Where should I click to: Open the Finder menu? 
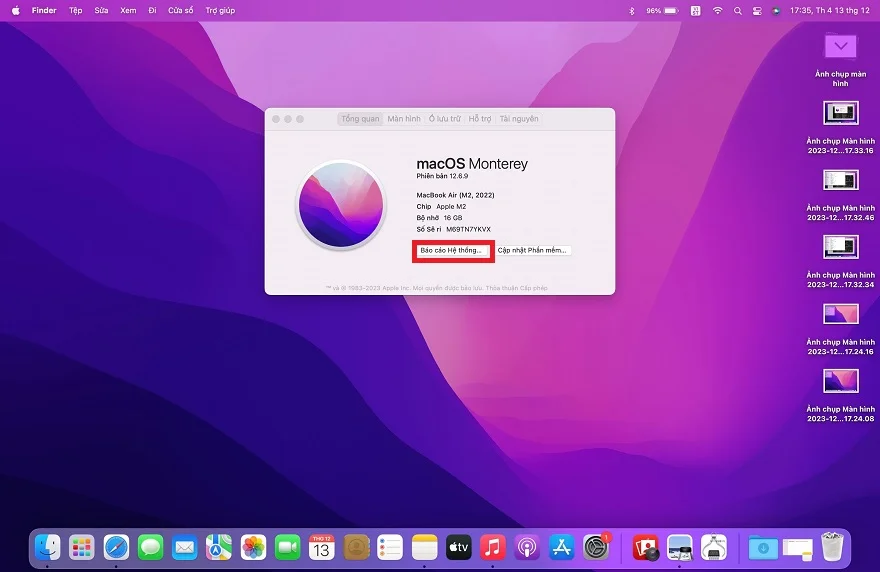click(x=44, y=11)
